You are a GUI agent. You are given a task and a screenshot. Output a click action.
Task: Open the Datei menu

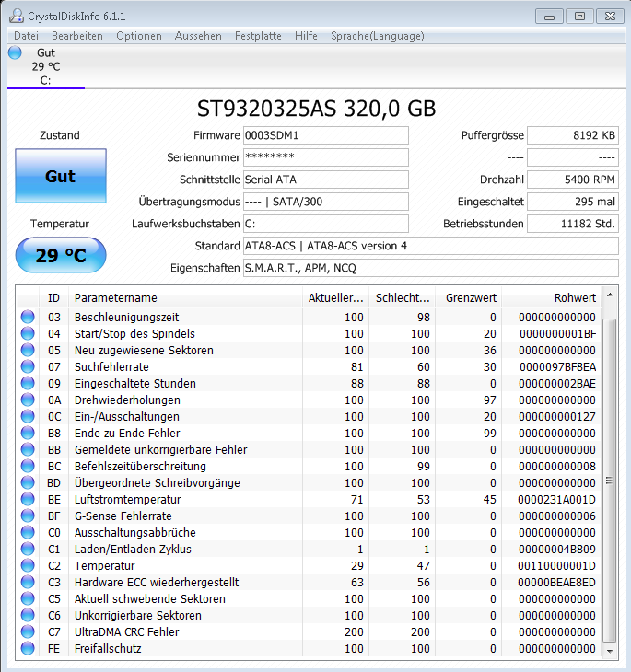26,36
